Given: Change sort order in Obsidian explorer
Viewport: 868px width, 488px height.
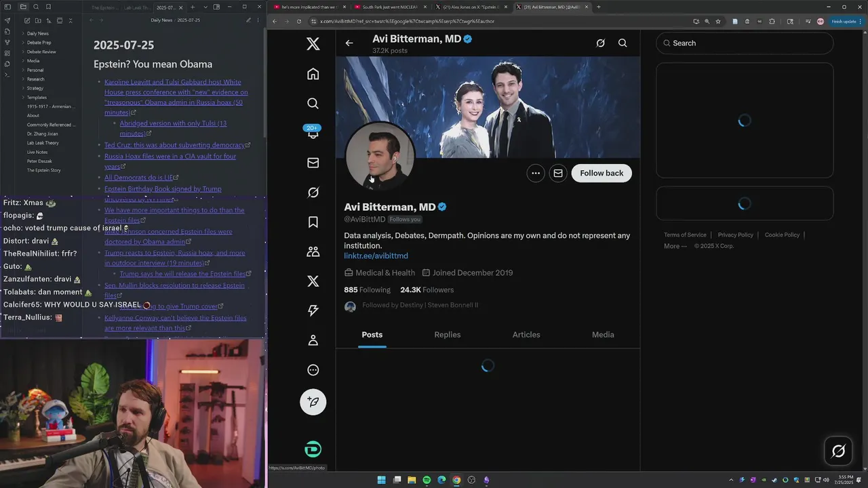Looking at the screenshot, I should click(49, 20).
